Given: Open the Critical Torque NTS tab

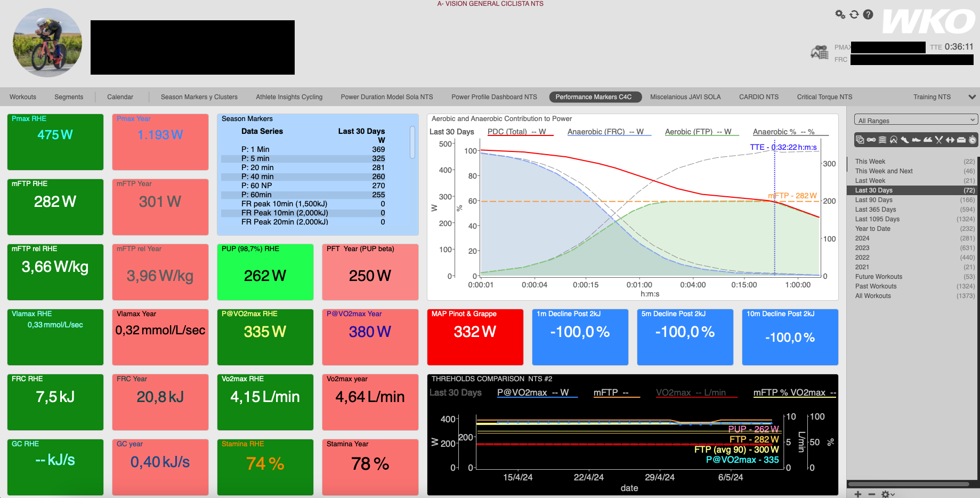Looking at the screenshot, I should (824, 97).
